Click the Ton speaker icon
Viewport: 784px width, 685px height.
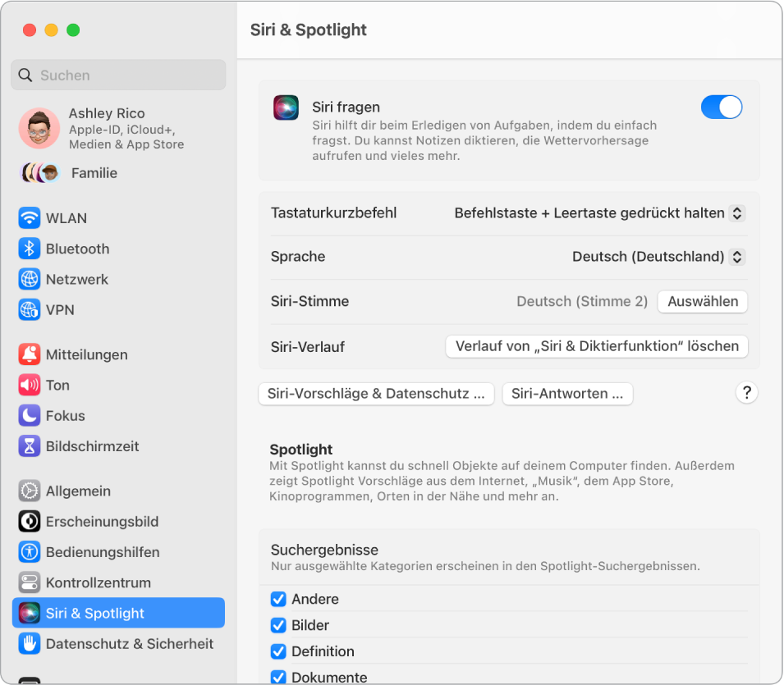[x=29, y=385]
